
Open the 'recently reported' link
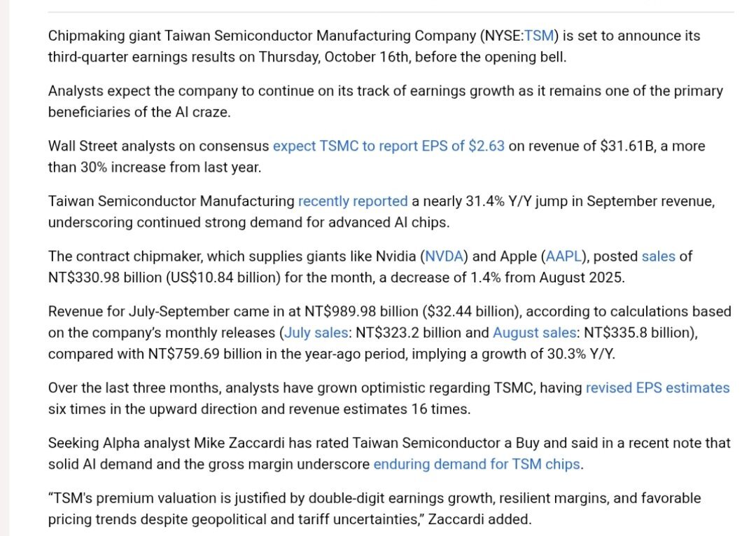(x=353, y=202)
